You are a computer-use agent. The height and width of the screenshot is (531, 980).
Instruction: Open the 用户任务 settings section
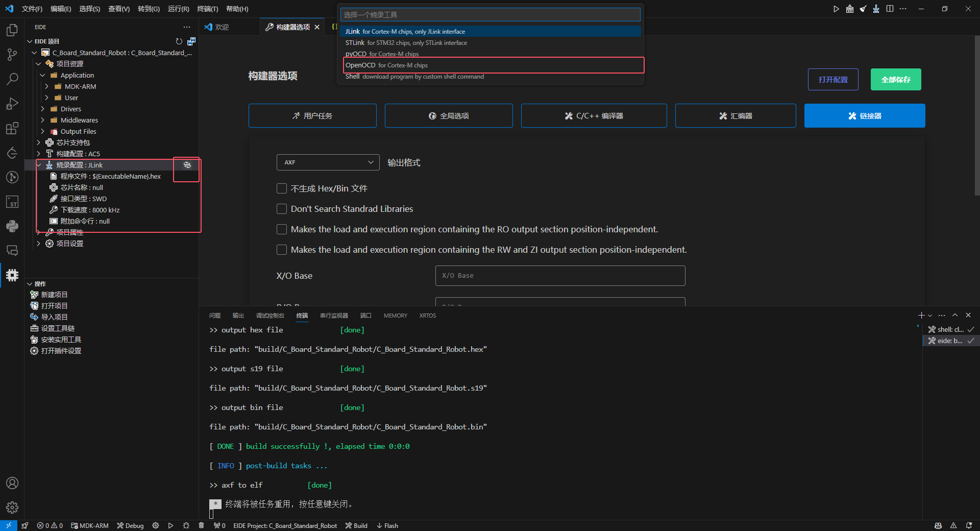click(x=312, y=116)
